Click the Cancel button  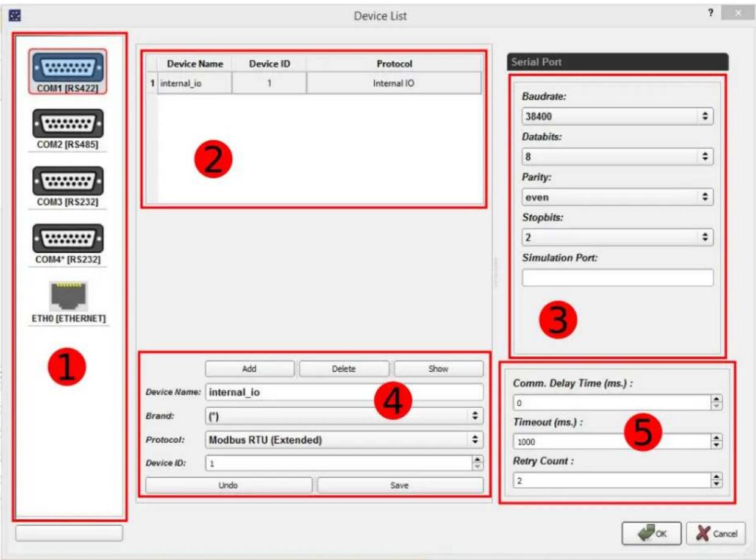pos(716,534)
